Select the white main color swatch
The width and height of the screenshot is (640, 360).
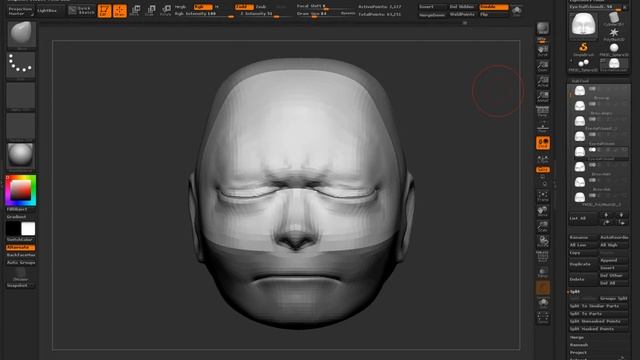28,229
